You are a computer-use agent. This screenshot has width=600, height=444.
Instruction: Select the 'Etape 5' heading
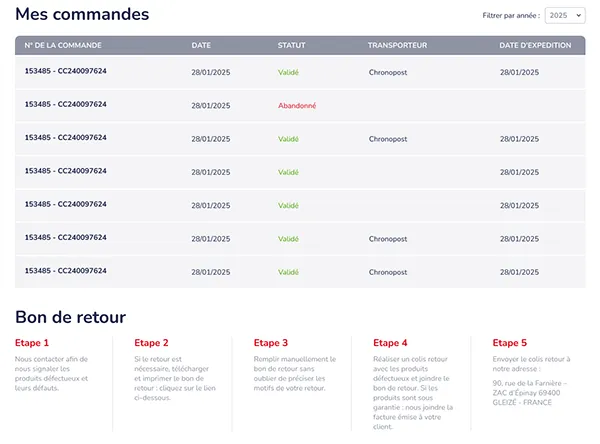pos(510,343)
